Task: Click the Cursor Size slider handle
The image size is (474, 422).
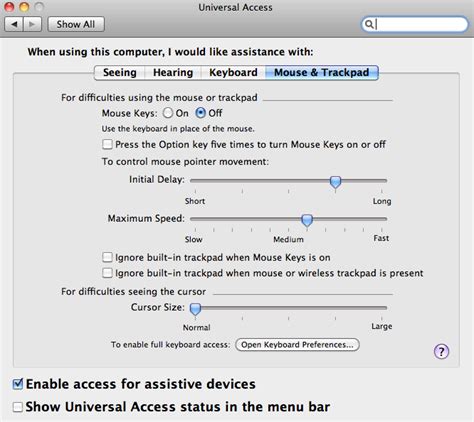Action: [195, 309]
